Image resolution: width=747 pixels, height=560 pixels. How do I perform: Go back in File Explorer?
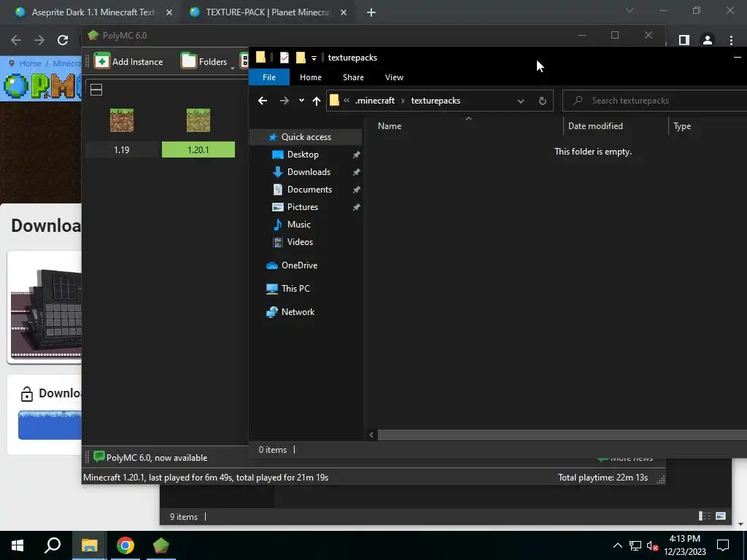pos(263,101)
